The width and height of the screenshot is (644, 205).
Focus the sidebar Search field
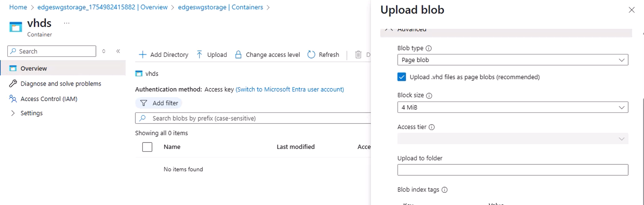pos(52,51)
